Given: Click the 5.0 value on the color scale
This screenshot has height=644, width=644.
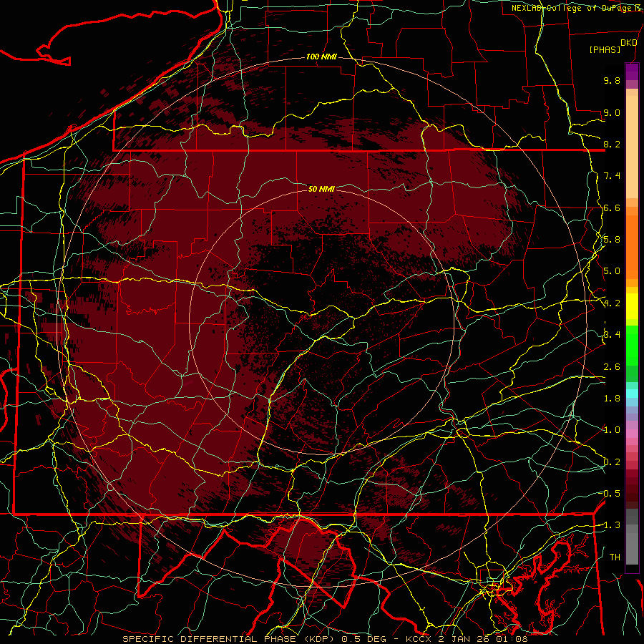Looking at the screenshot, I should pos(612,271).
